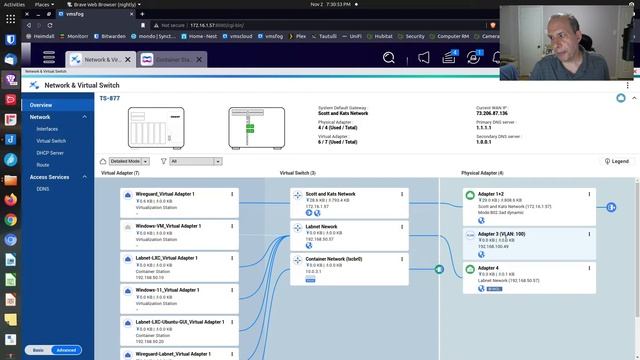Click the gateway icon right of Adapter 1+2
The height and width of the screenshot is (360, 640).
[611, 207]
